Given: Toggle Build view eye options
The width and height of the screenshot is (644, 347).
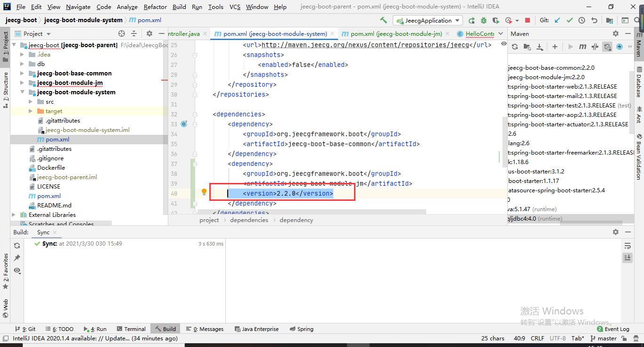Looking at the screenshot, I should coord(17,271).
